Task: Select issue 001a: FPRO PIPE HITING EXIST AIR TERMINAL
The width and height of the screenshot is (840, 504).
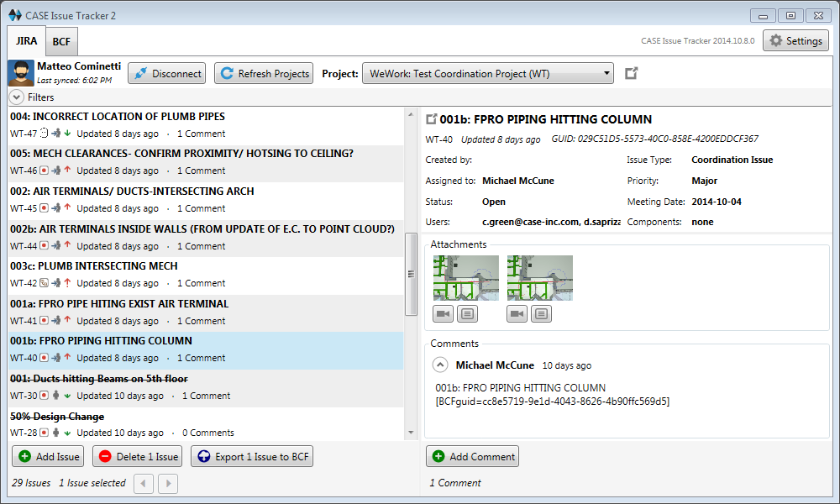Action: [206, 313]
